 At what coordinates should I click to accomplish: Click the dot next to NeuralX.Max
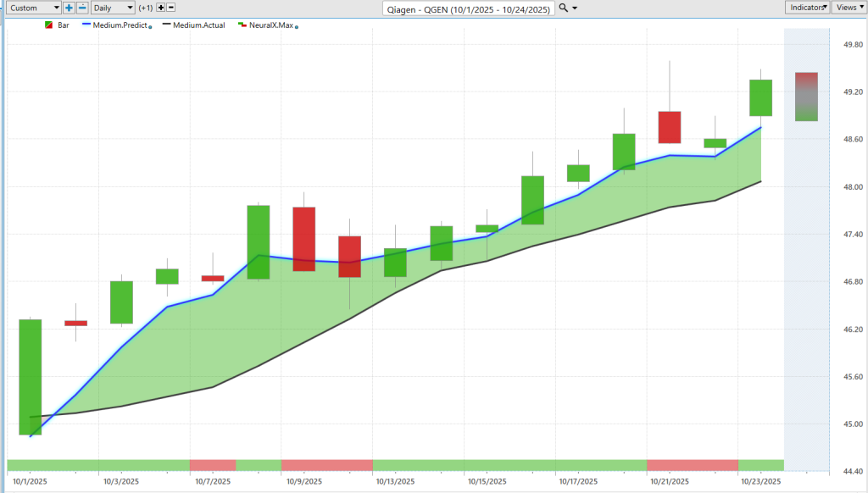pos(296,27)
